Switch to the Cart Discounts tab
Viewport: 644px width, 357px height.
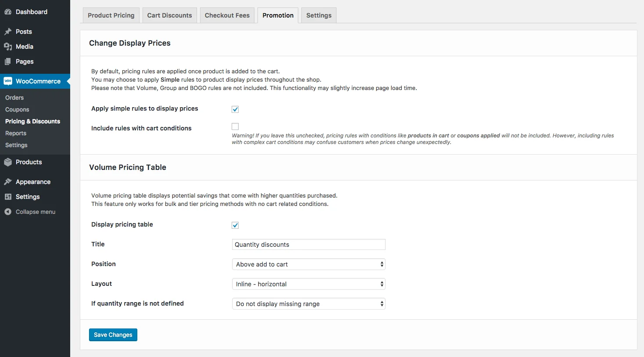click(169, 15)
